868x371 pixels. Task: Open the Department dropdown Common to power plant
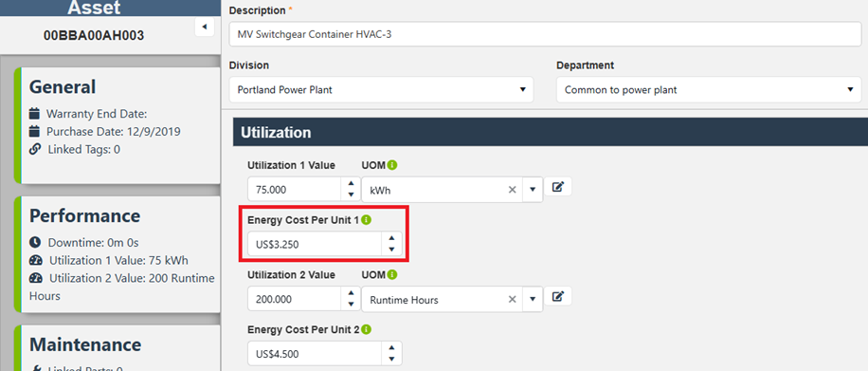(x=709, y=90)
